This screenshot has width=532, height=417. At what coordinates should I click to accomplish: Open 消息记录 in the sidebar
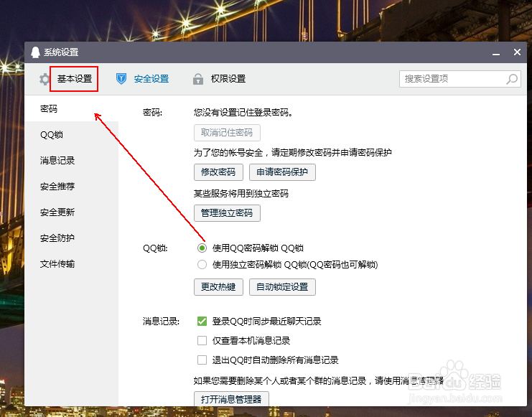(x=72, y=161)
